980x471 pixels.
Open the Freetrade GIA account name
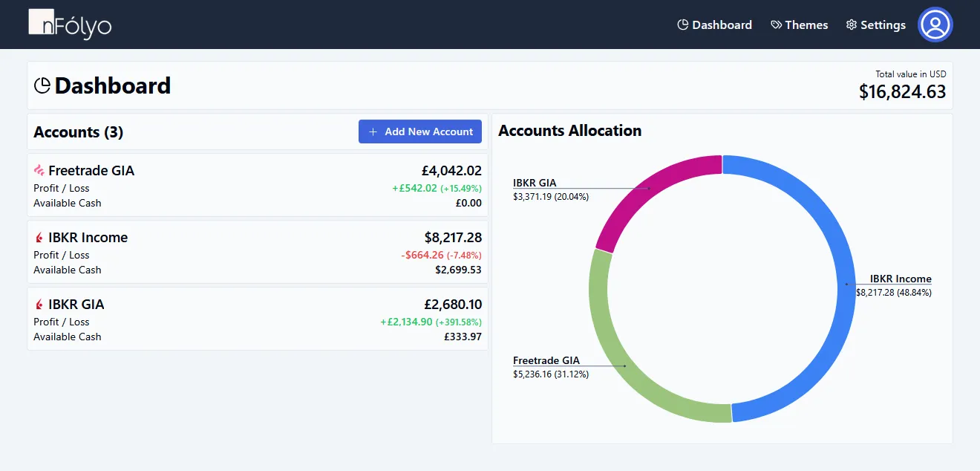pyautogui.click(x=91, y=171)
